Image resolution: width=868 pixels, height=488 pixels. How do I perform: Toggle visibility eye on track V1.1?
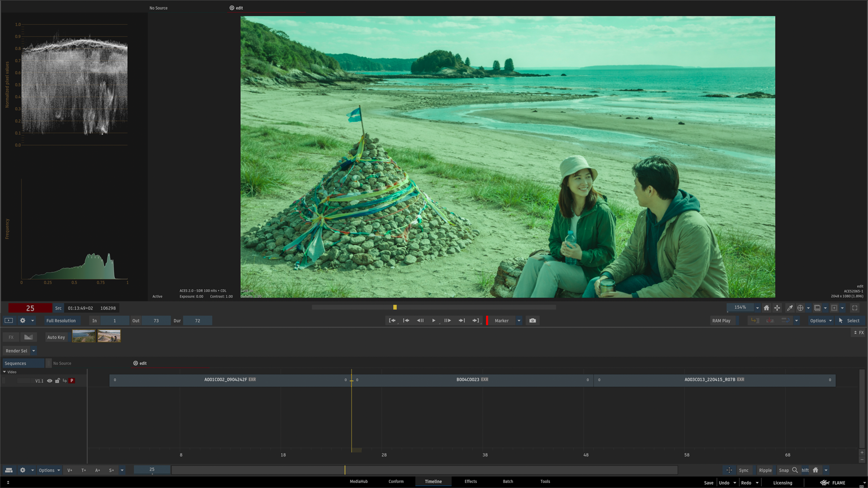50,381
